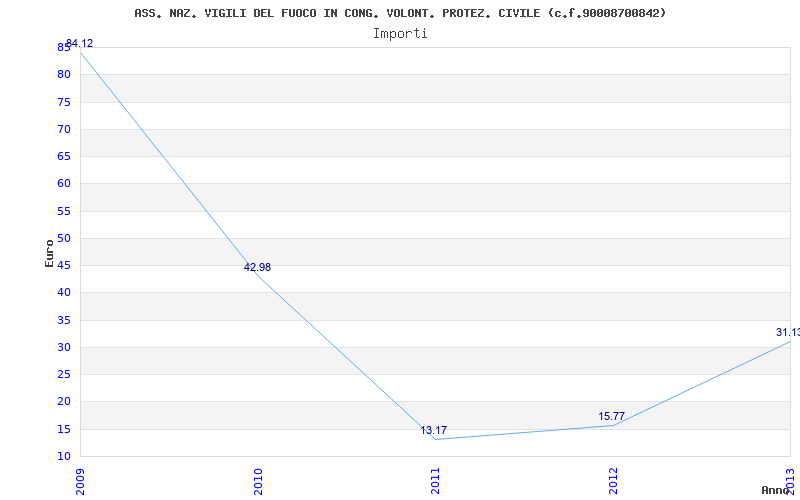Click the 31.13 data label
Image resolution: width=800 pixels, height=500 pixels.
click(x=787, y=332)
